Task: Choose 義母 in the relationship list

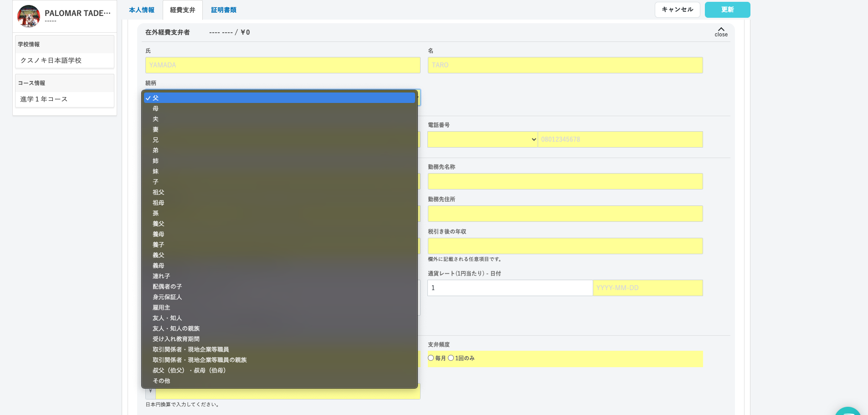Action: tap(279, 266)
